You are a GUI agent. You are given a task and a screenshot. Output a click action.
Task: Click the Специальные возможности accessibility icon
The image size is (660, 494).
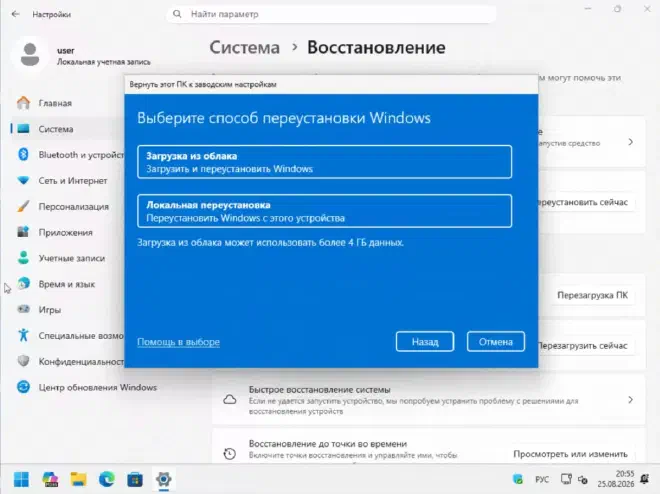[24, 335]
